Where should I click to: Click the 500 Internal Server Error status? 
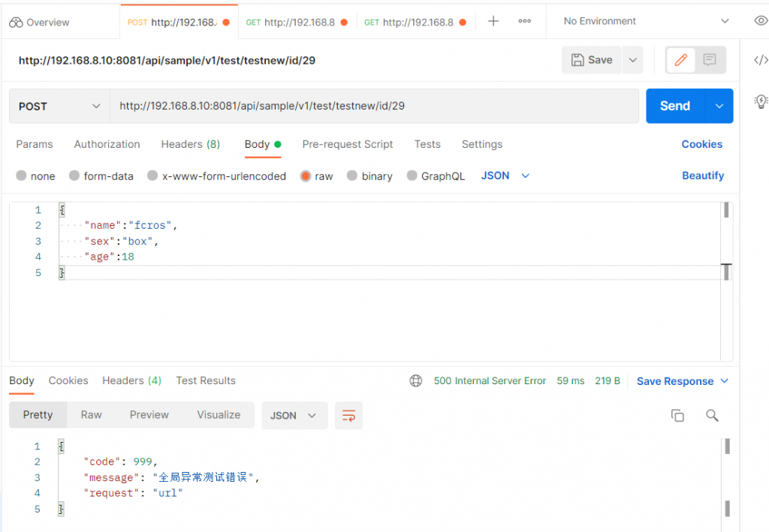pos(490,380)
